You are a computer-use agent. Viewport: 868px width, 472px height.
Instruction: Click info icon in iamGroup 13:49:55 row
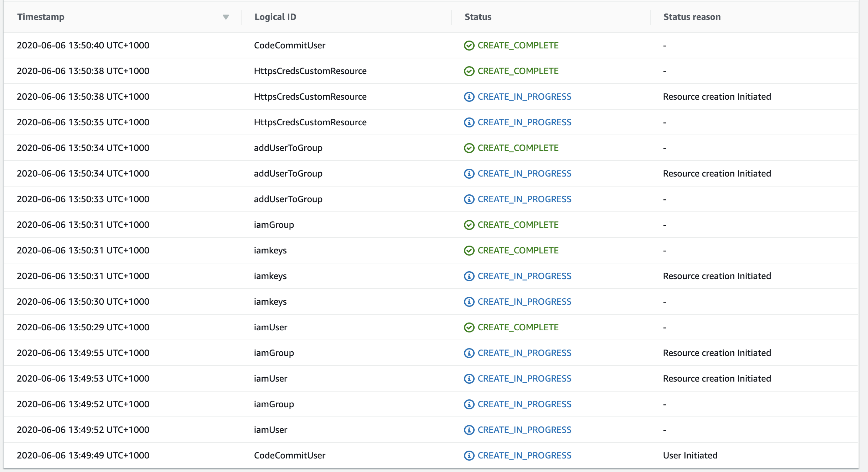[x=469, y=353]
